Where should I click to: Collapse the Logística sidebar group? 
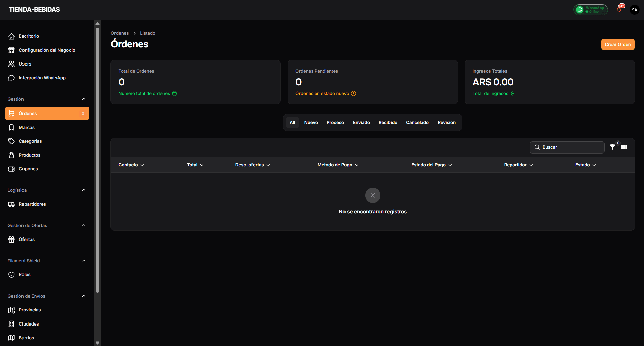click(84, 190)
